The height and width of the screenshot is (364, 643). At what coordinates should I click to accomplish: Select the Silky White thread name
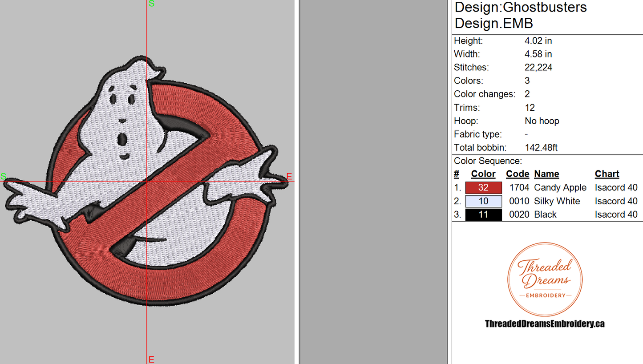(557, 201)
